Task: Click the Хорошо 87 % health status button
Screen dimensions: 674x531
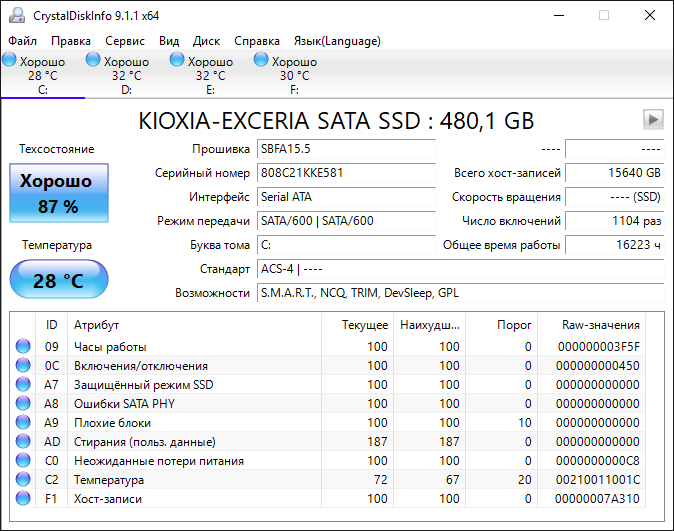Action: [59, 193]
